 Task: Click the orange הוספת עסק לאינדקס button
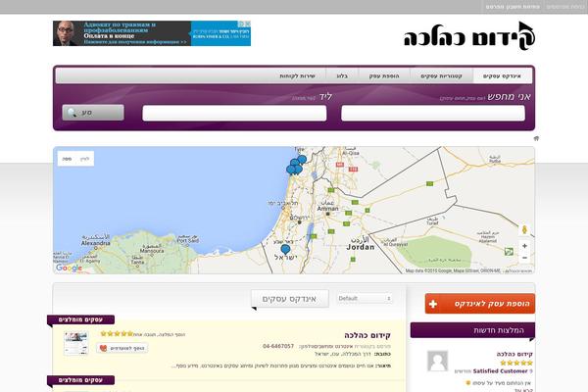coord(480,304)
